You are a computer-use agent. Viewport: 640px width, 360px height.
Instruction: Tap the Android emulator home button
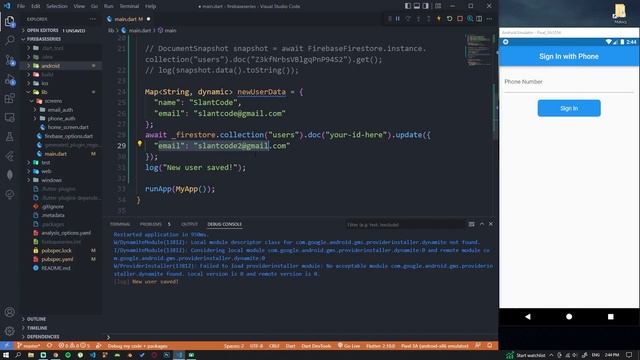click(569, 316)
